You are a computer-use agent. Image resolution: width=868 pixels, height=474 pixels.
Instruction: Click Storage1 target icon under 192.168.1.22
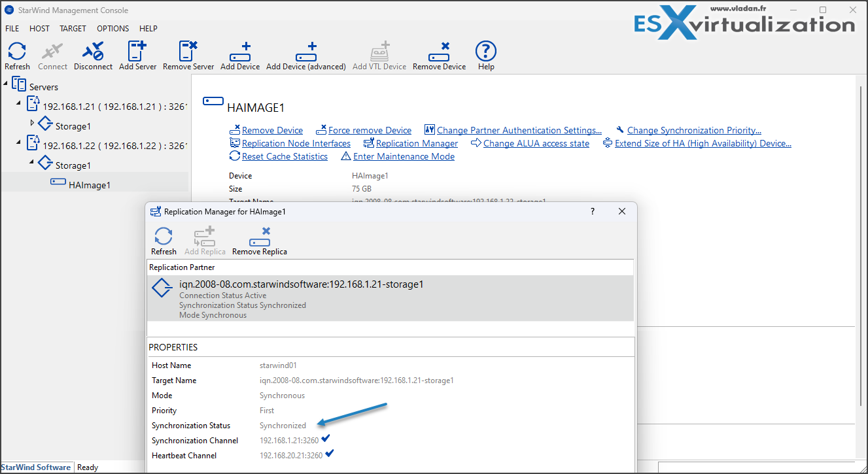click(45, 162)
